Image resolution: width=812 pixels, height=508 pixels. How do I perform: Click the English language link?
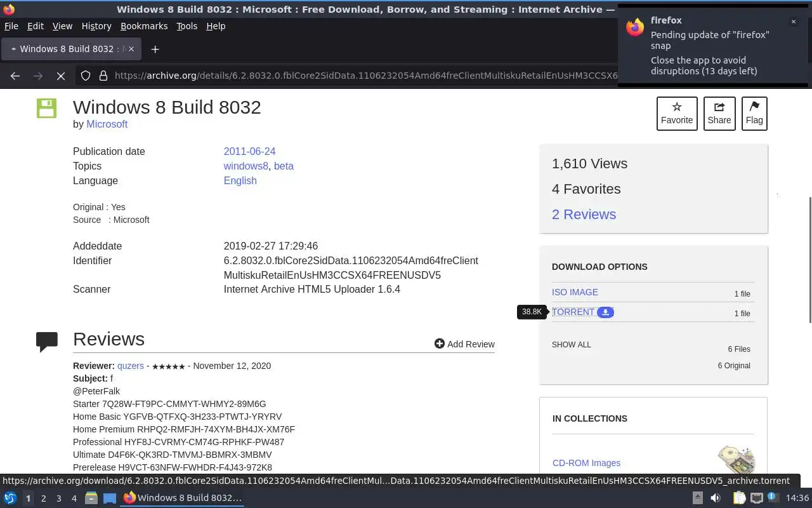pyautogui.click(x=240, y=180)
